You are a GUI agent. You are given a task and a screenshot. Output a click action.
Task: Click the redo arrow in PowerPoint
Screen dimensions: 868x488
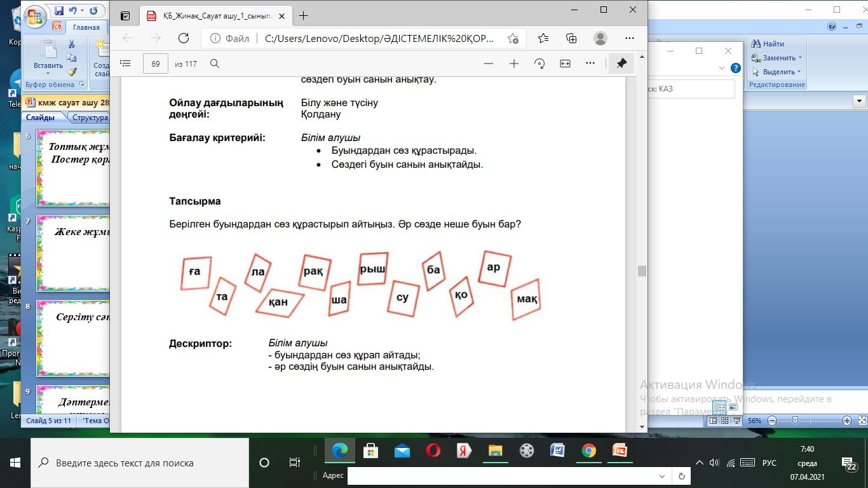[93, 11]
